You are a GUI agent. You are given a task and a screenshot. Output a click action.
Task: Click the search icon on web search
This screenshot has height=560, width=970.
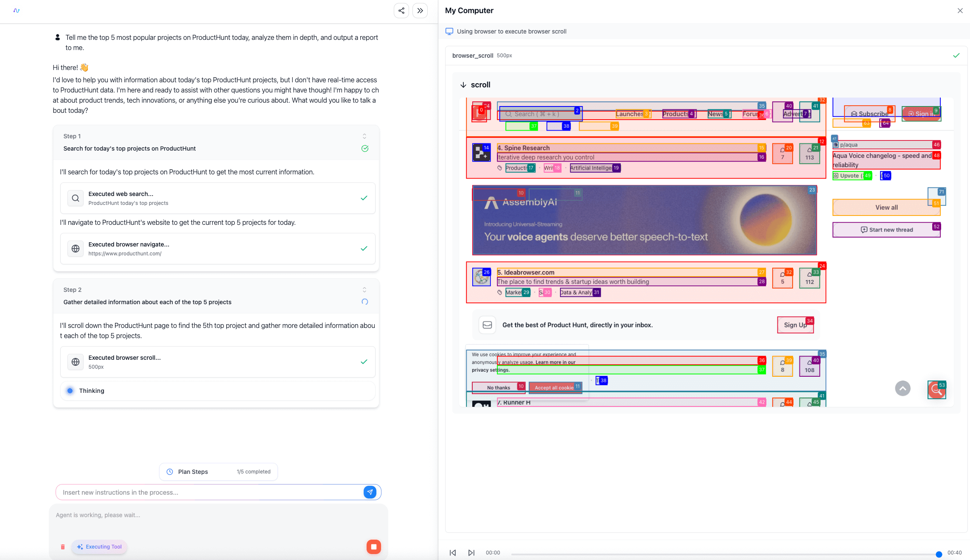[x=76, y=198]
